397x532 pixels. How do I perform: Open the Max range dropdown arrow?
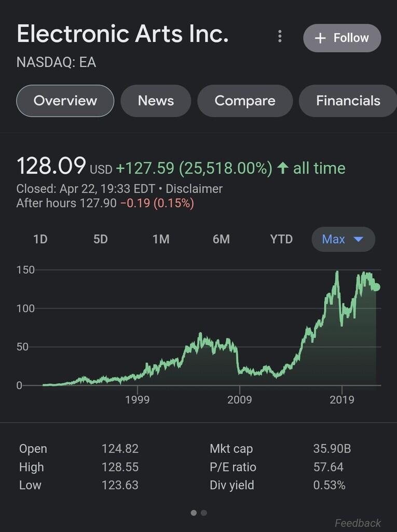[358, 240]
